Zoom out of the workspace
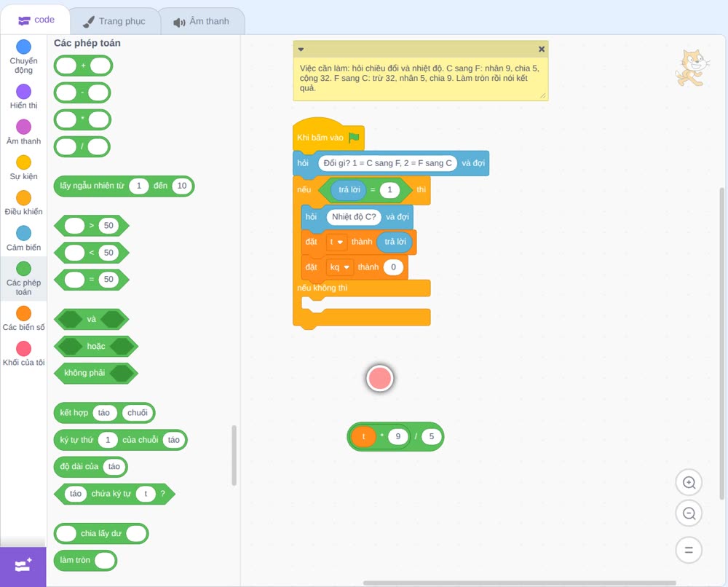This screenshot has height=587, width=728. click(x=689, y=513)
